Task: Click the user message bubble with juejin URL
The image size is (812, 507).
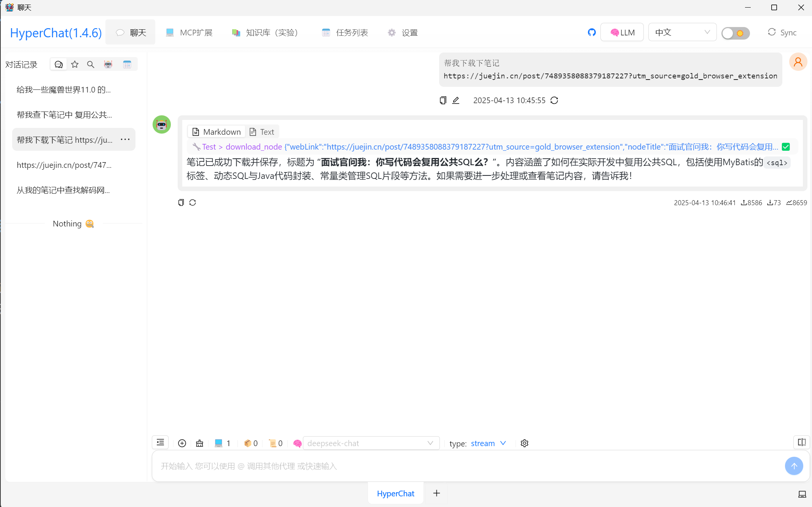Action: click(x=610, y=70)
